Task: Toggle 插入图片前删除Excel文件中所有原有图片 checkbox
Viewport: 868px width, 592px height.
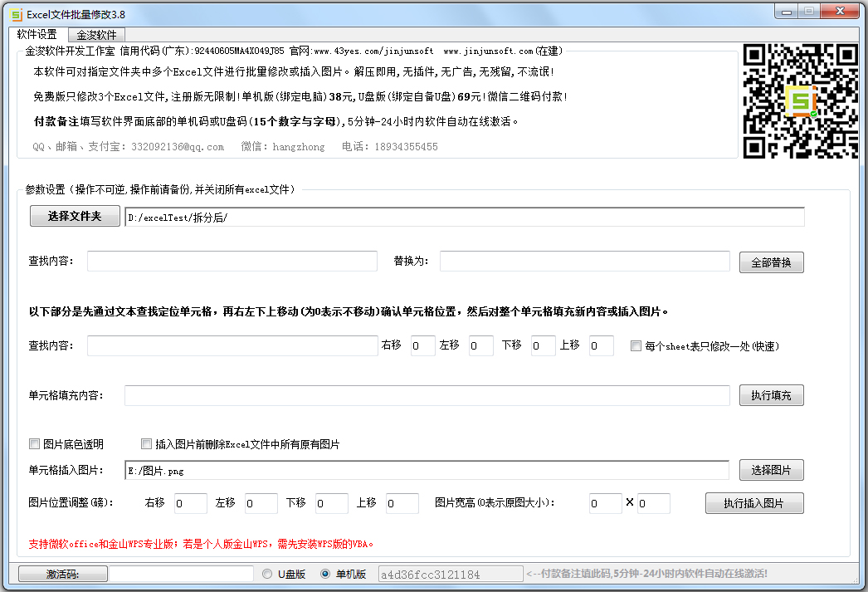Action: [147, 444]
